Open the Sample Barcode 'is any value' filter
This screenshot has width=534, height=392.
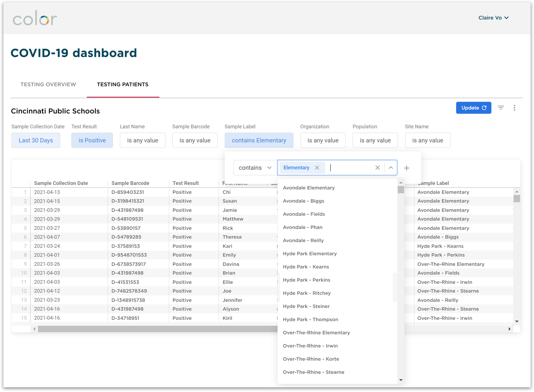(x=195, y=140)
